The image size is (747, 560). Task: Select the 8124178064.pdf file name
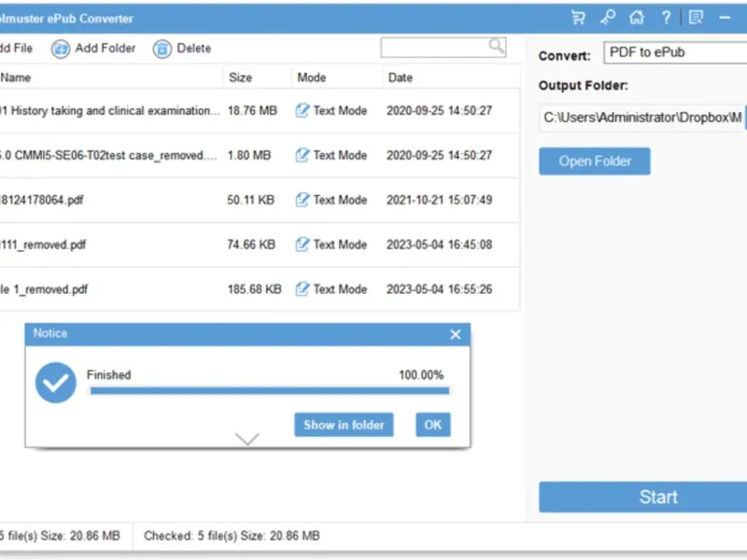(42, 200)
